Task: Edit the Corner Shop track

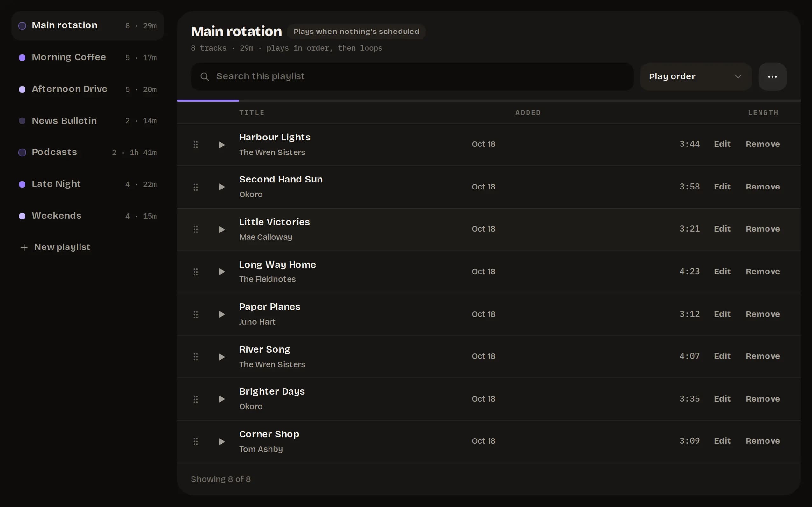Action: point(722,441)
